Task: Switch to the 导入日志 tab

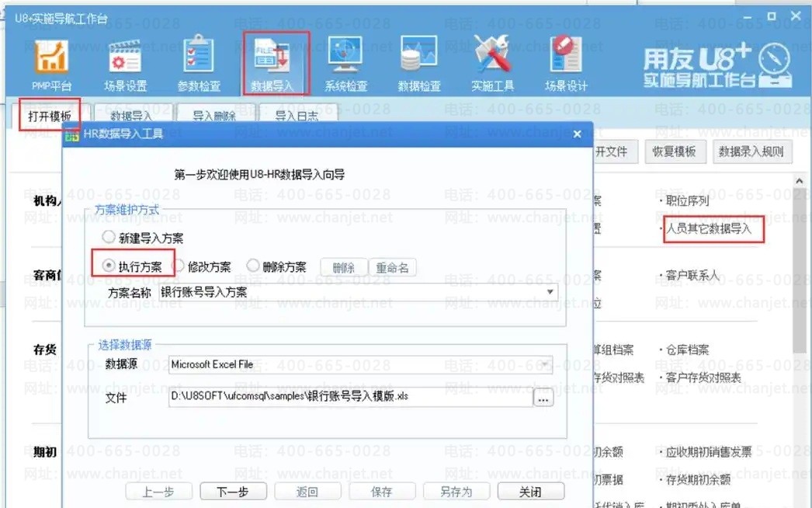Action: [x=296, y=117]
